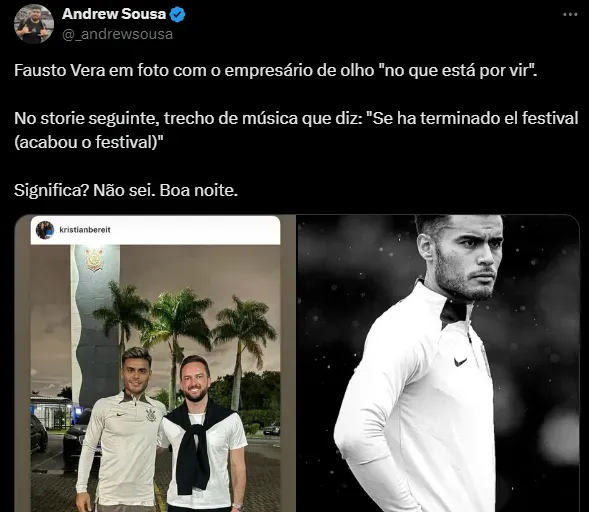Click the Nike logo on player's beige shirt
Viewport: 589px width, 512px height.
click(121, 415)
